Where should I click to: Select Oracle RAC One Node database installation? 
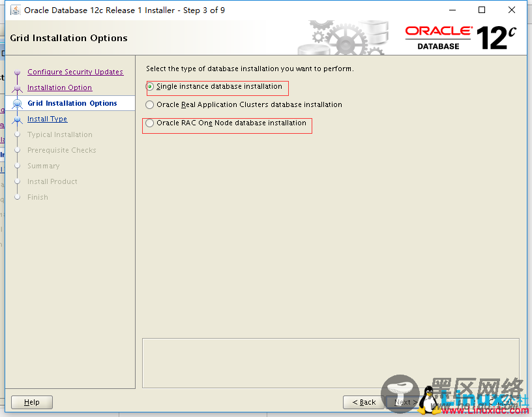[x=226, y=123]
